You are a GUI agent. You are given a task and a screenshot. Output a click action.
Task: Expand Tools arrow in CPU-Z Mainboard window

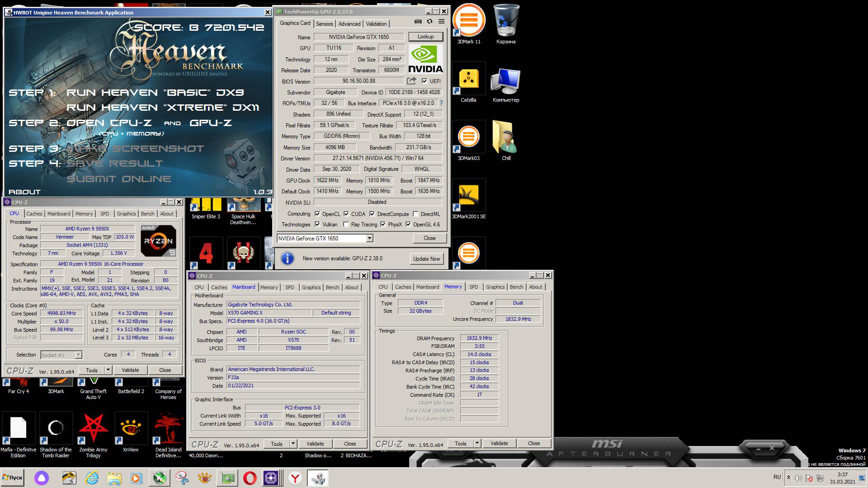pos(293,444)
